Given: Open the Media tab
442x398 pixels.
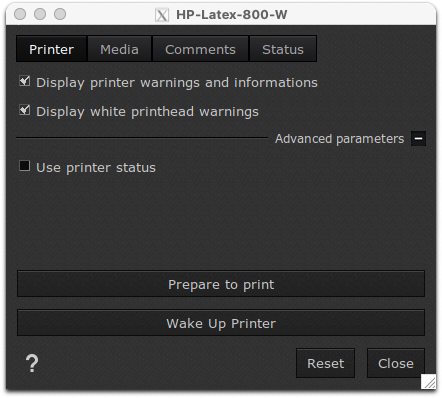Looking at the screenshot, I should coord(119,49).
